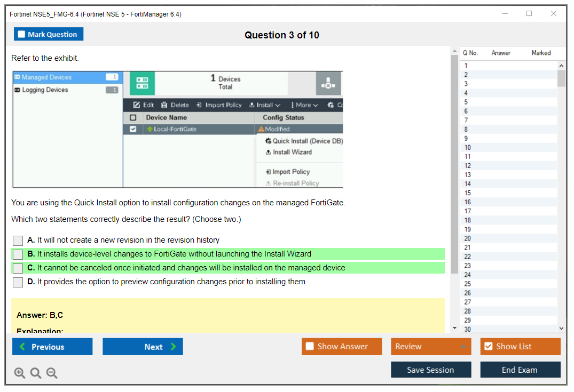
Task: Click the zoom in magnifier icon
Action: coord(20,373)
